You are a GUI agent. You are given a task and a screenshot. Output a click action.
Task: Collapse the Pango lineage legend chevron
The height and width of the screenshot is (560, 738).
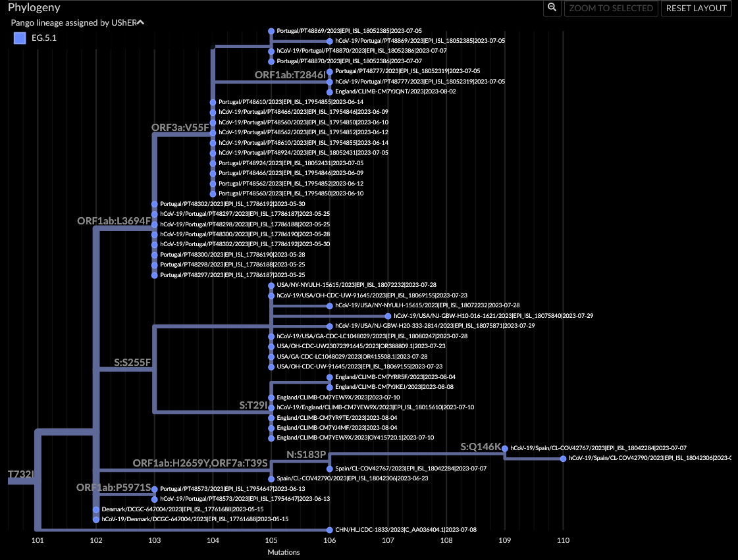click(x=140, y=22)
